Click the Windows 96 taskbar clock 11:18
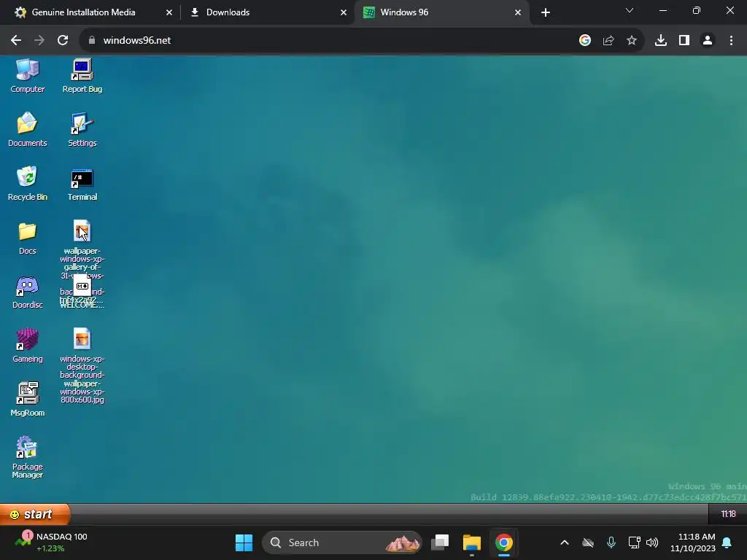This screenshot has width=747, height=560. 728,514
